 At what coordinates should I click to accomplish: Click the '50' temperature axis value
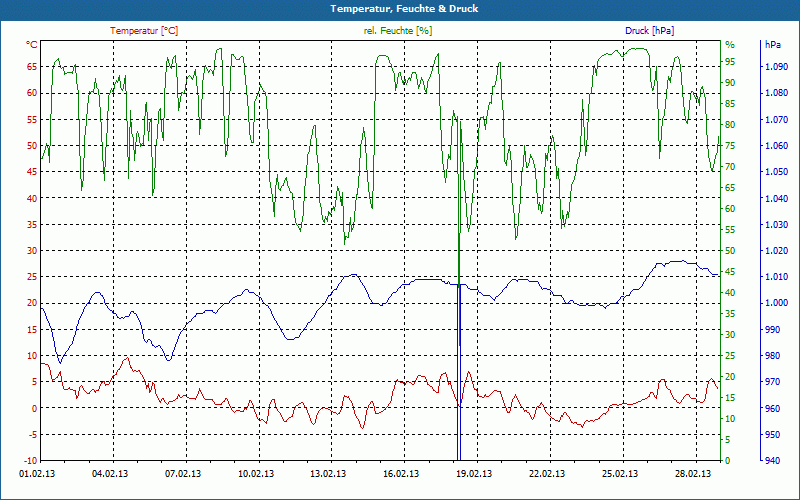click(32, 145)
